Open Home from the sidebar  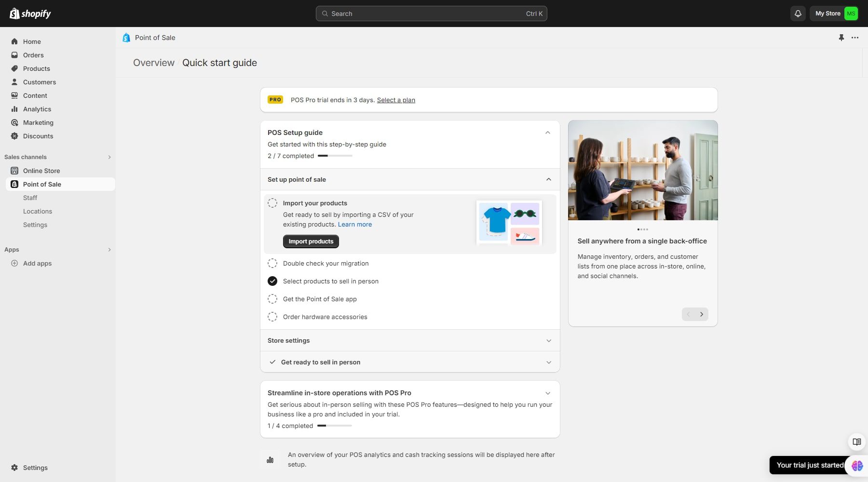pyautogui.click(x=32, y=41)
